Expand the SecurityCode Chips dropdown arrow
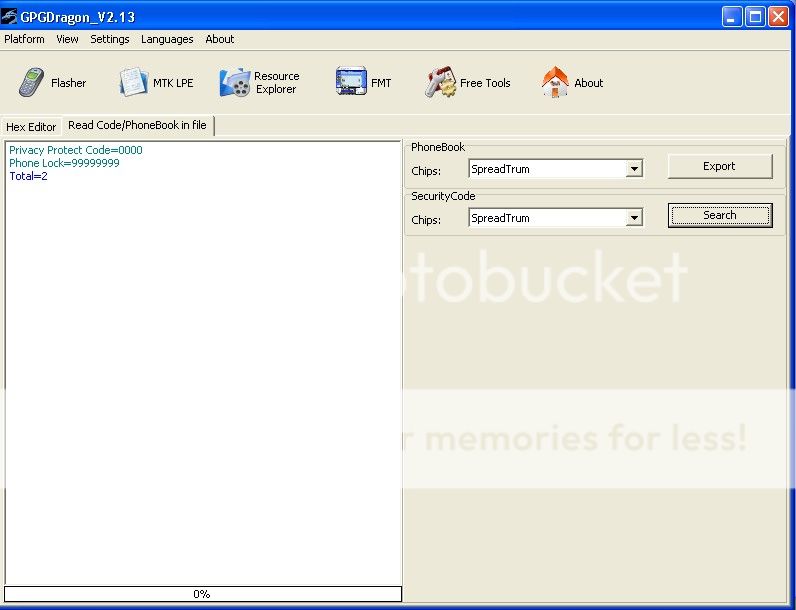 [634, 218]
